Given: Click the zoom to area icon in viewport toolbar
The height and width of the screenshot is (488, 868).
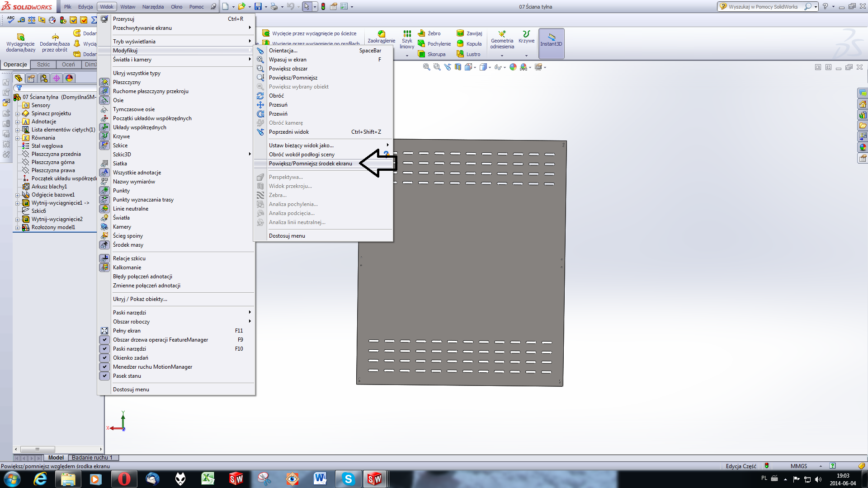Looking at the screenshot, I should click(437, 67).
